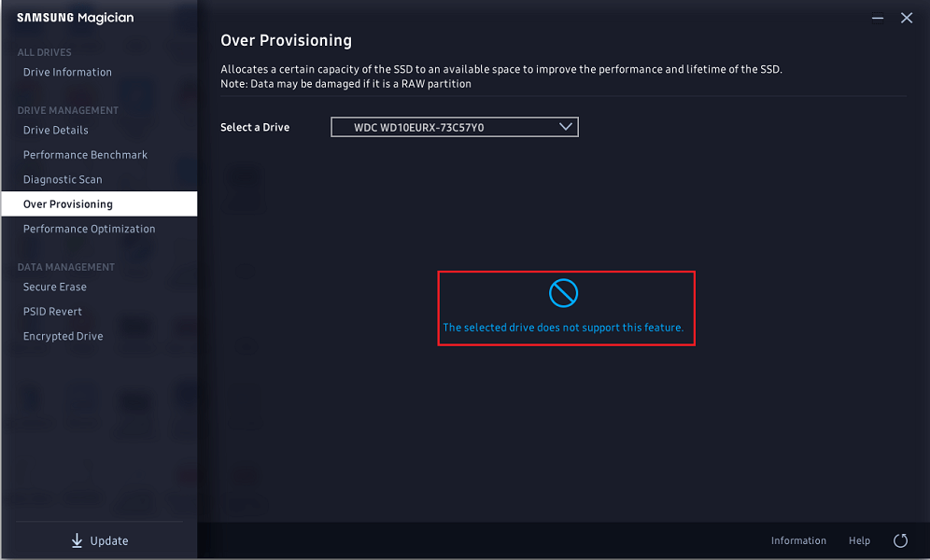Expand the Select a Drive dropdown
This screenshot has height=560, width=930.
coord(455,127)
